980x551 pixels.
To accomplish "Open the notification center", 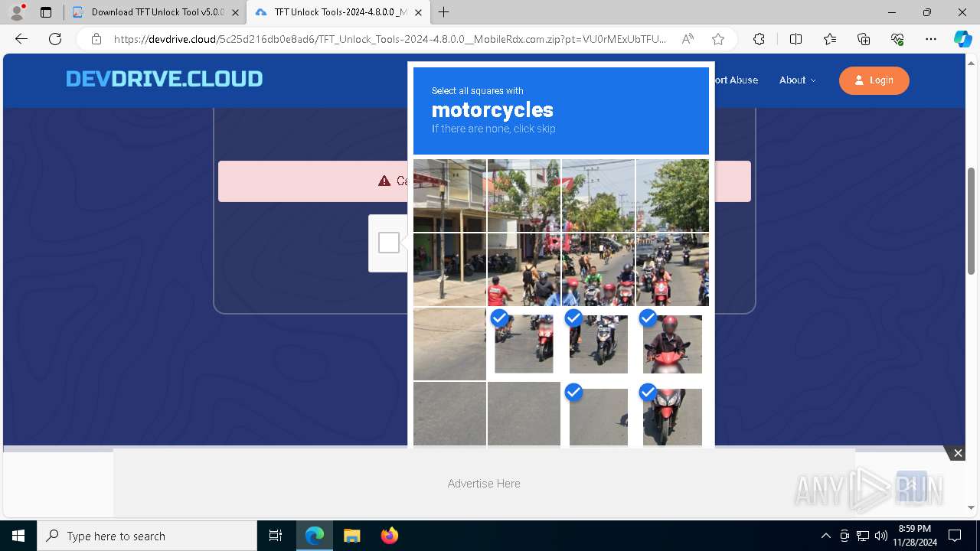I will 955,536.
